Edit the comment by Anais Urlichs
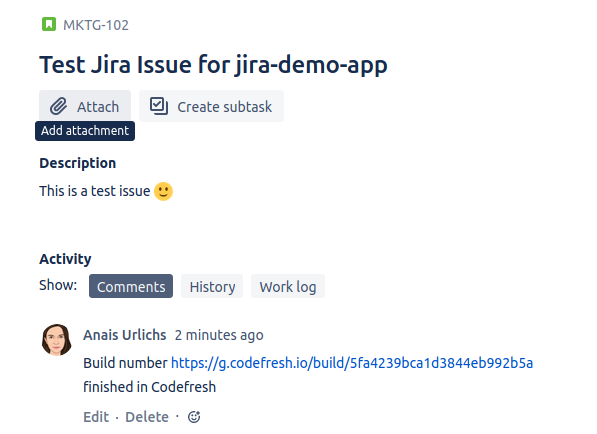The width and height of the screenshot is (597, 434). [x=96, y=417]
